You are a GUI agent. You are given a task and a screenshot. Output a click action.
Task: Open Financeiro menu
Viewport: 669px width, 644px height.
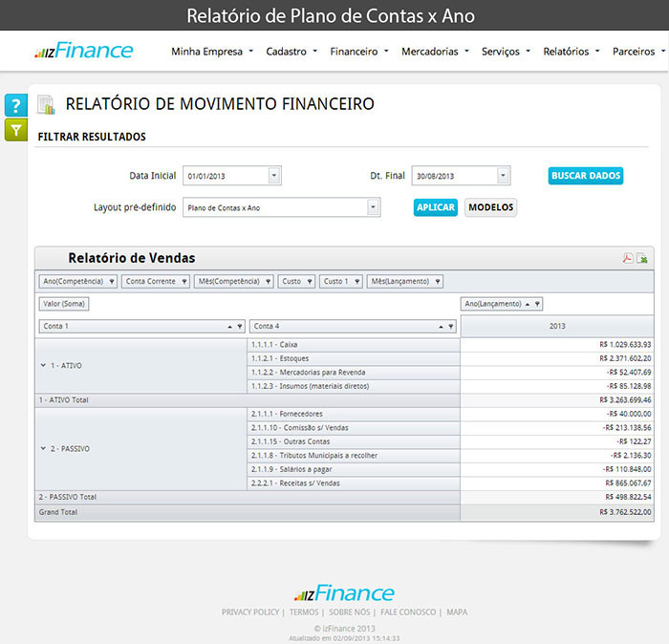[359, 52]
